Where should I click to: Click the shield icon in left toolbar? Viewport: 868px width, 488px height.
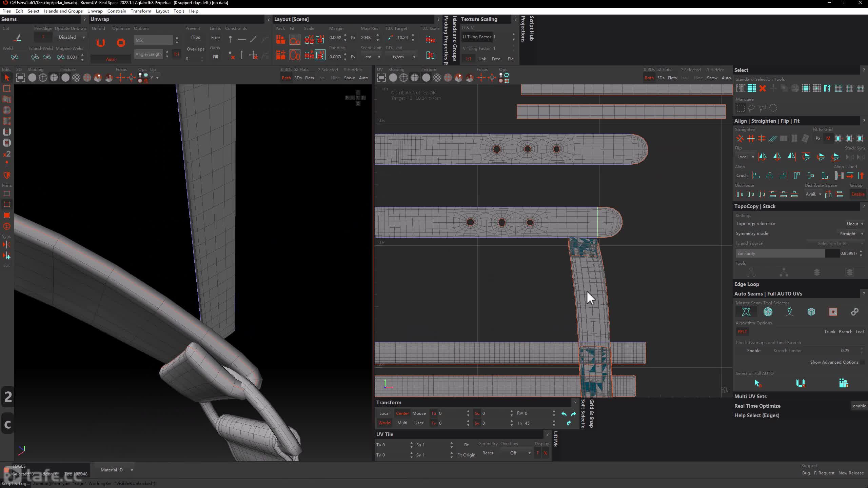click(7, 175)
